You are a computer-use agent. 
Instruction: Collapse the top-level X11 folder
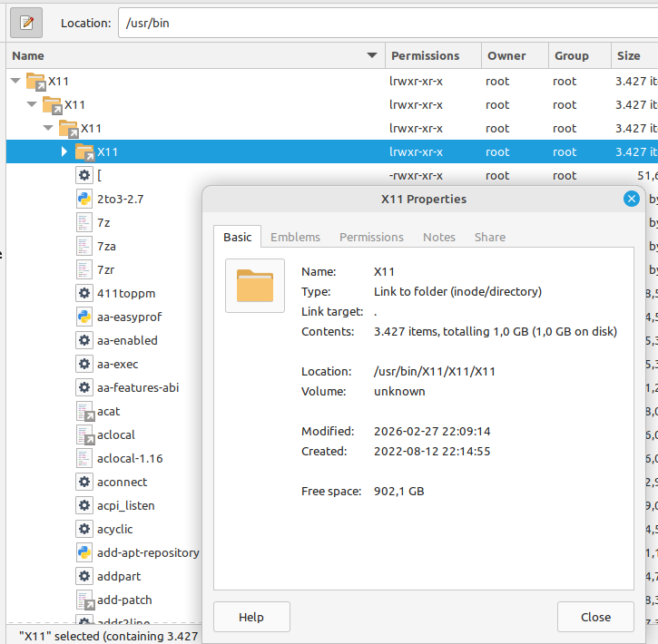[x=15, y=81]
